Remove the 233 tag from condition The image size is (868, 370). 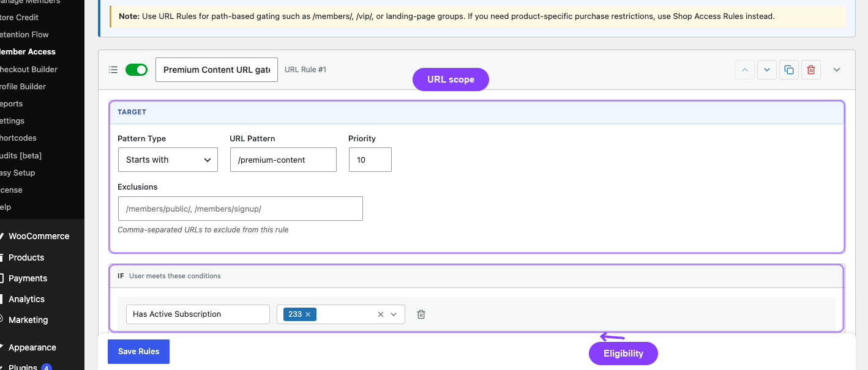tap(308, 314)
